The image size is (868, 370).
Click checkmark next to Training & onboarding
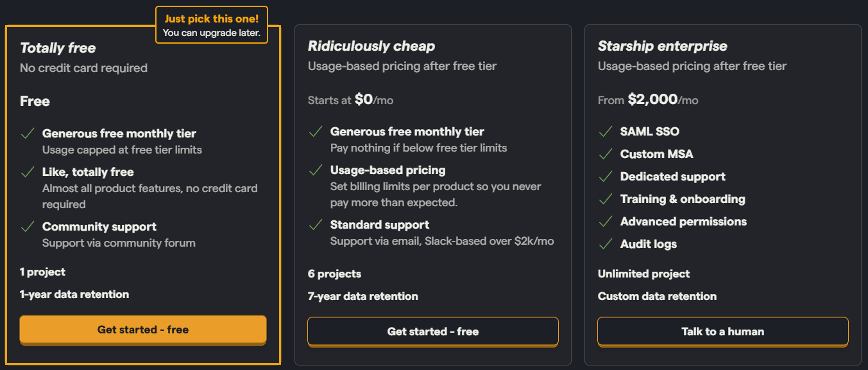605,199
